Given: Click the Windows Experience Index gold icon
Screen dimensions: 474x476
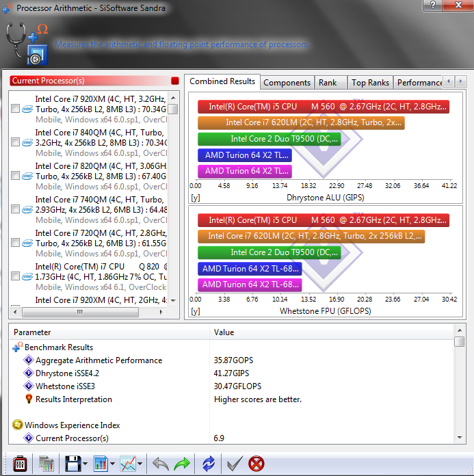Looking at the screenshot, I should click(18, 425).
